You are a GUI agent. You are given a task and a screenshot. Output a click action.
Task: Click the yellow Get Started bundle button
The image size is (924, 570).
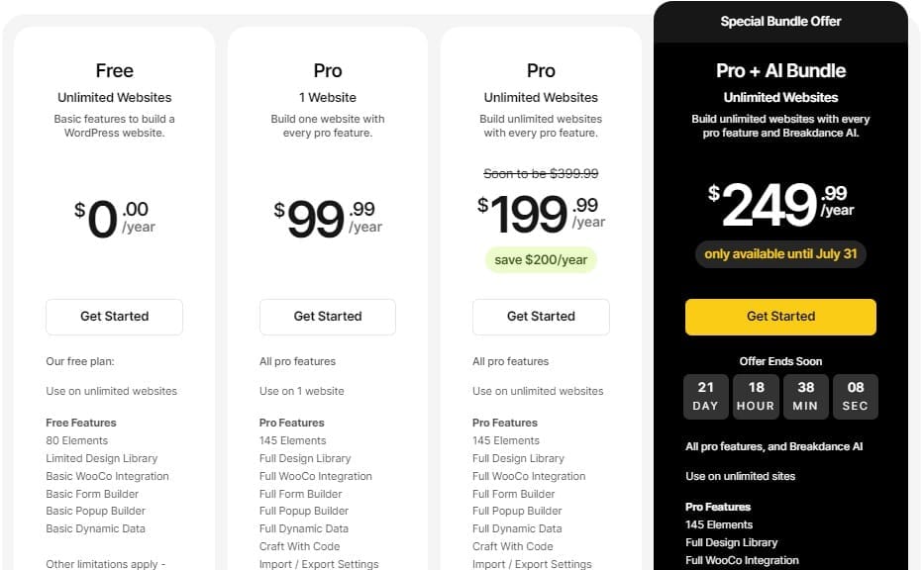coord(780,317)
